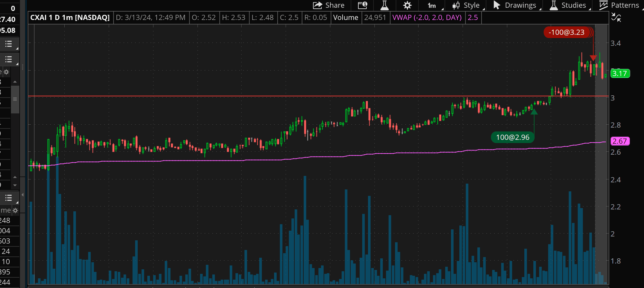Click the 3.4 price axis label
The height and width of the screenshot is (288, 644).
tap(616, 43)
